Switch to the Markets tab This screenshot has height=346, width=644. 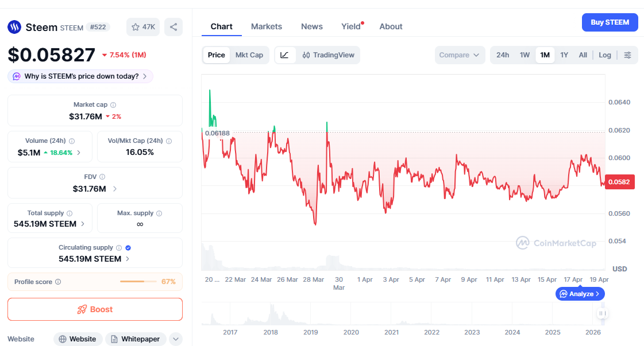tap(267, 26)
